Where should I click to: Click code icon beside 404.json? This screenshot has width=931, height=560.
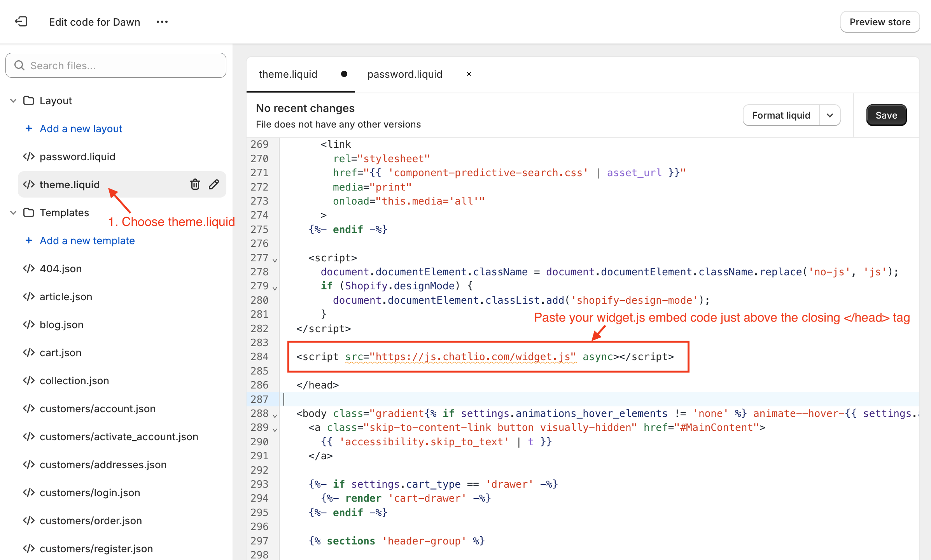click(x=29, y=268)
